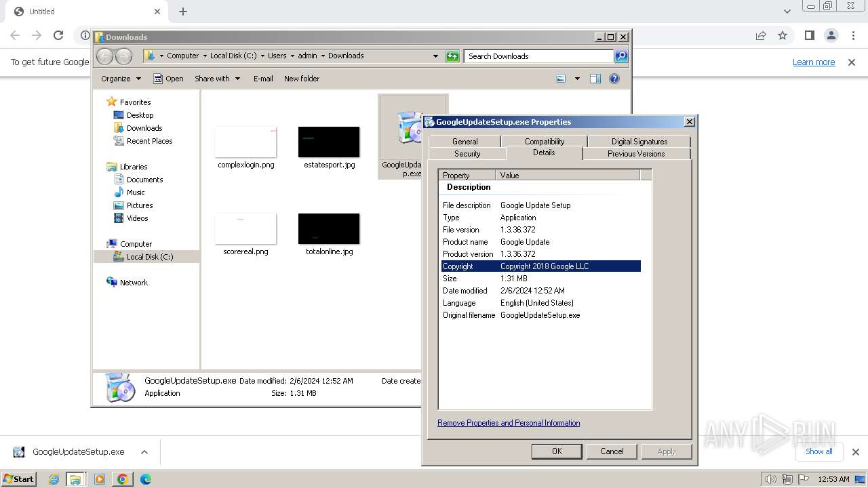The image size is (868, 488).
Task: Bookmark this page with the star icon
Action: click(783, 35)
